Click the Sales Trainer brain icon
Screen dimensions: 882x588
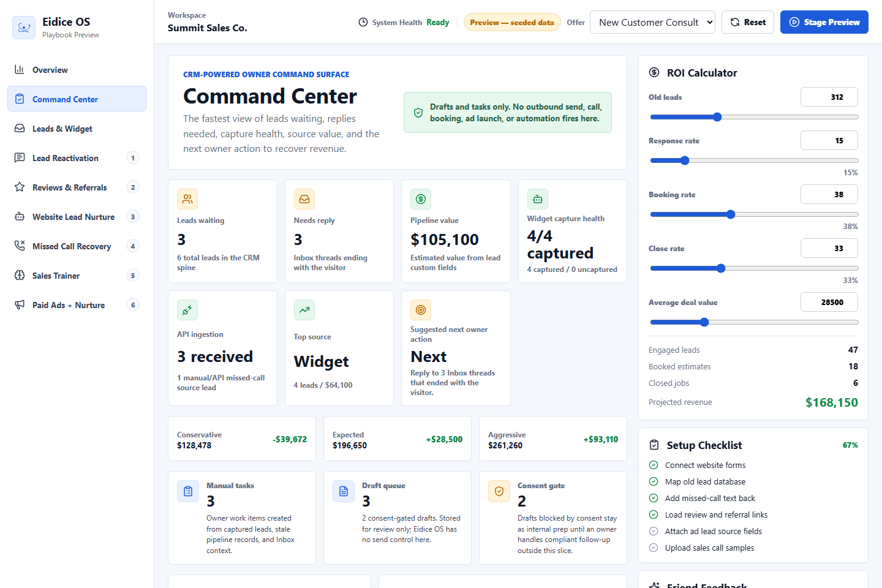[x=20, y=275]
